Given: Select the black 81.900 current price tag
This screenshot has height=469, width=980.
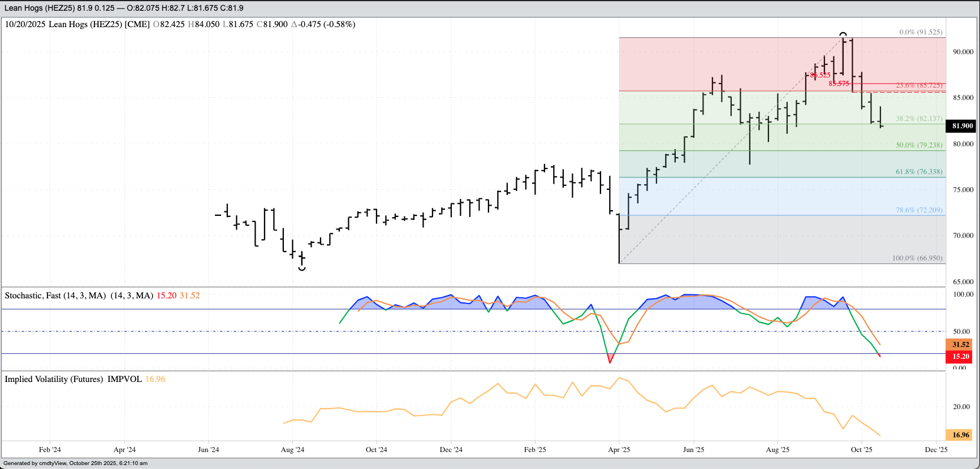Looking at the screenshot, I should point(962,126).
